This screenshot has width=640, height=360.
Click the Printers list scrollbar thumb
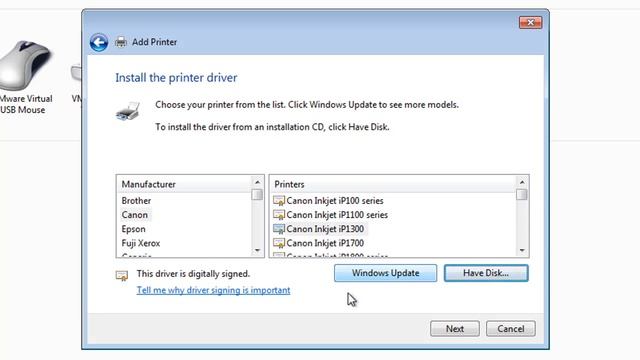click(522, 195)
